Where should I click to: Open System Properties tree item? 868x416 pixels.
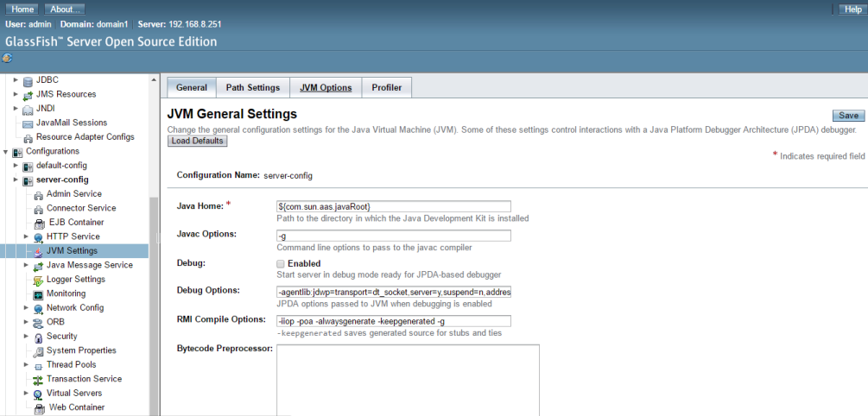81,350
